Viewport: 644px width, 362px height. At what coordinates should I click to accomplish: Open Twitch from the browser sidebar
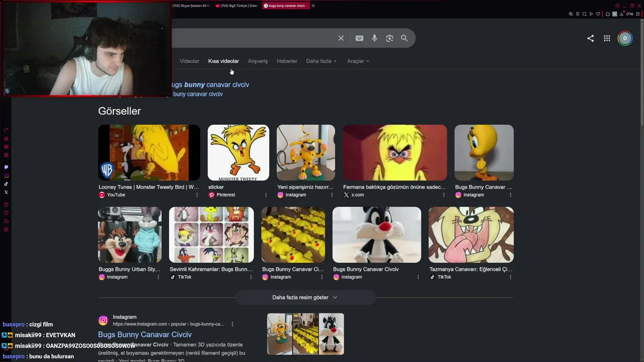click(6, 167)
